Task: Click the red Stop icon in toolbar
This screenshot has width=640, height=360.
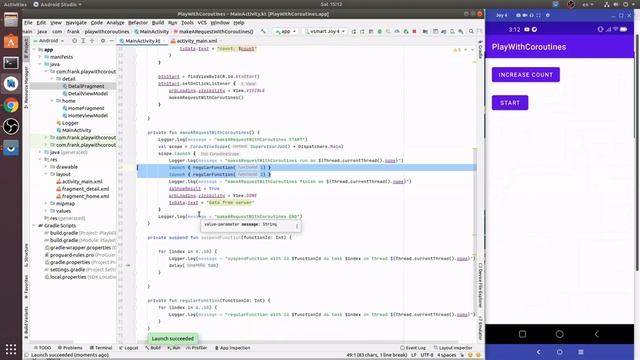Action: point(414,31)
